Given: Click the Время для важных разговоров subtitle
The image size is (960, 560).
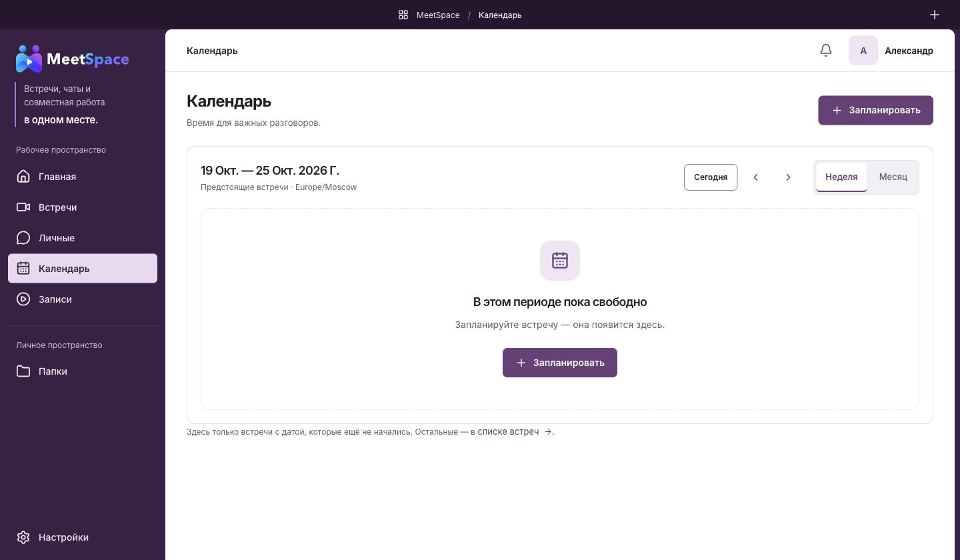Looking at the screenshot, I should point(254,123).
